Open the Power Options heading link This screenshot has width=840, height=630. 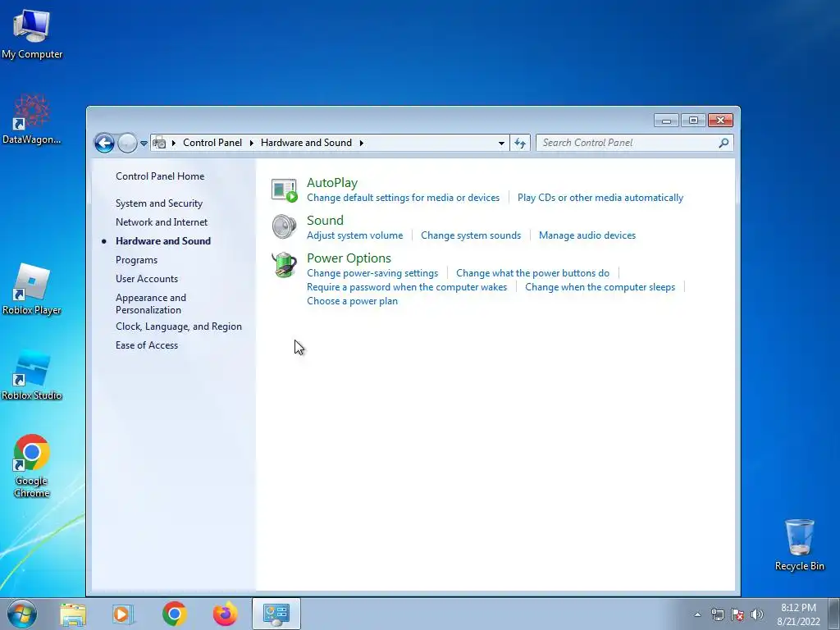click(x=349, y=258)
